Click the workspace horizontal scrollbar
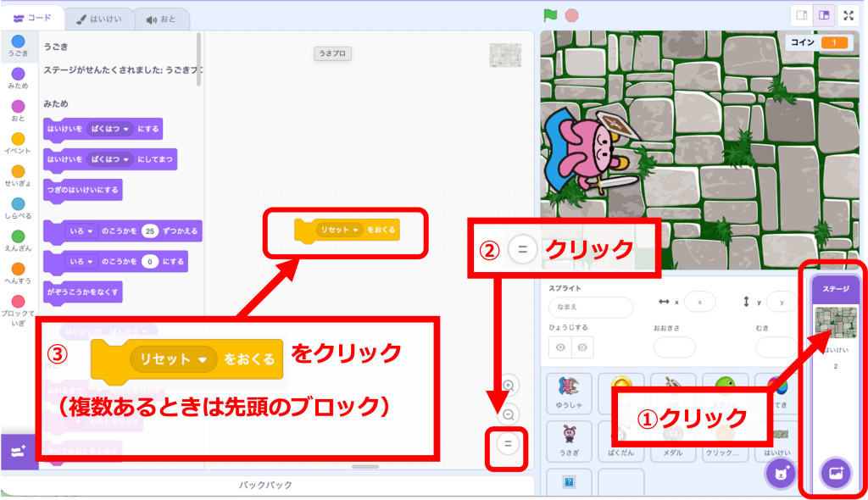 pos(365,467)
